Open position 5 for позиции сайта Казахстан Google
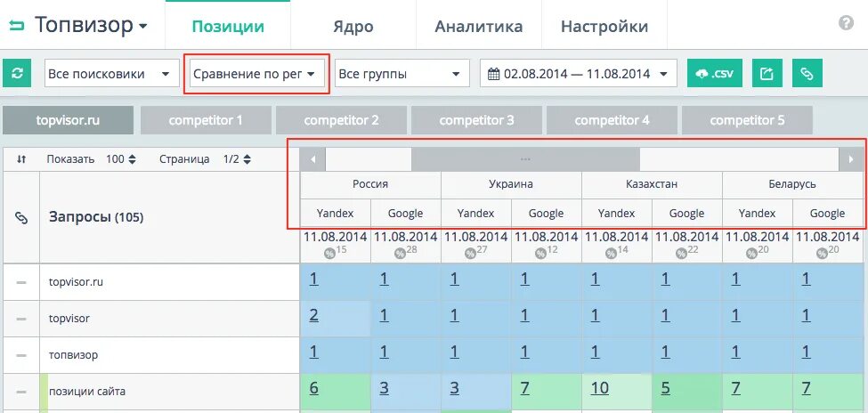 (x=665, y=389)
